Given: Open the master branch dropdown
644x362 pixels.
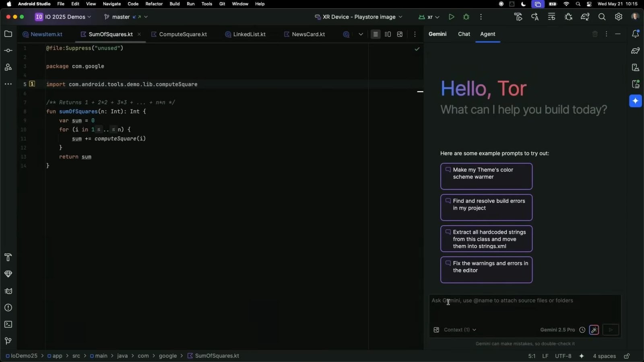Looking at the screenshot, I should point(126,17).
